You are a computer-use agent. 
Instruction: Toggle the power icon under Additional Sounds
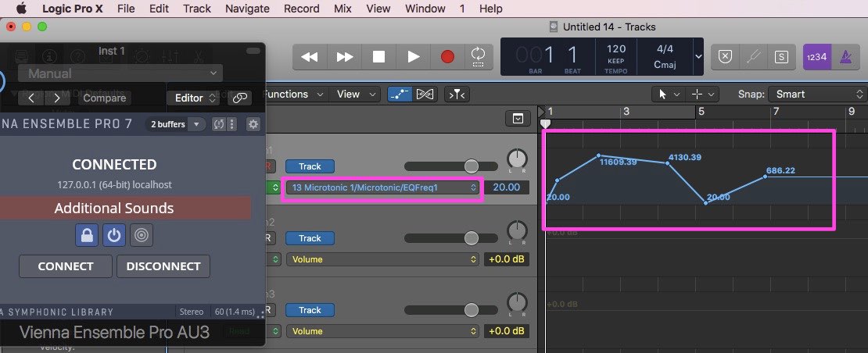pyautogui.click(x=114, y=235)
